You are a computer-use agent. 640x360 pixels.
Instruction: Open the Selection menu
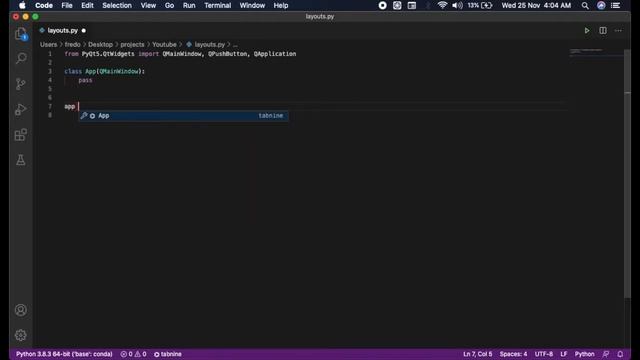[x=117, y=6]
